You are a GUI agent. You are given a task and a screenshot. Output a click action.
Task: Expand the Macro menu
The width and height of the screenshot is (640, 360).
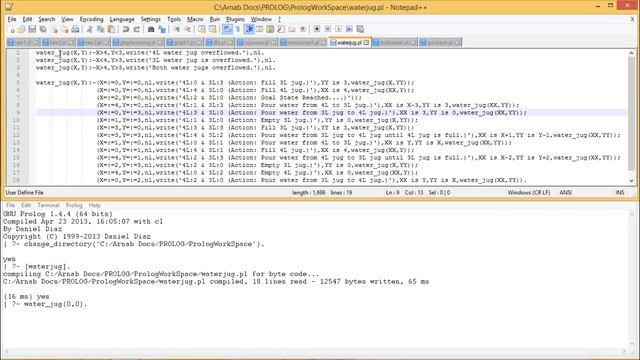point(195,19)
